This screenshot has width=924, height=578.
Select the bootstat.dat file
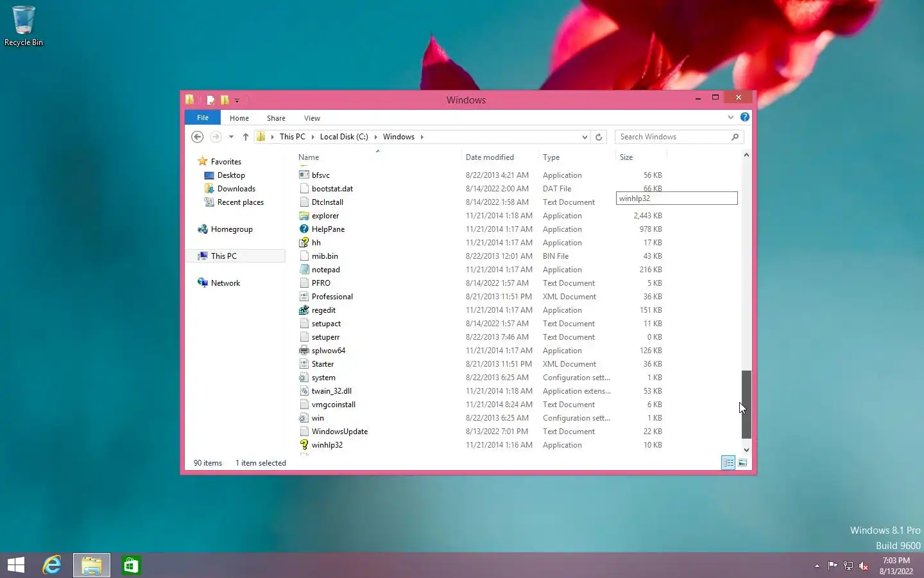click(x=332, y=189)
